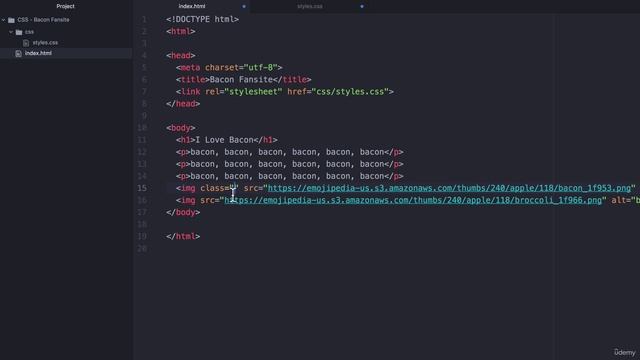The width and height of the screenshot is (640, 360).
Task: Click the closing </head> tag
Action: pos(183,104)
